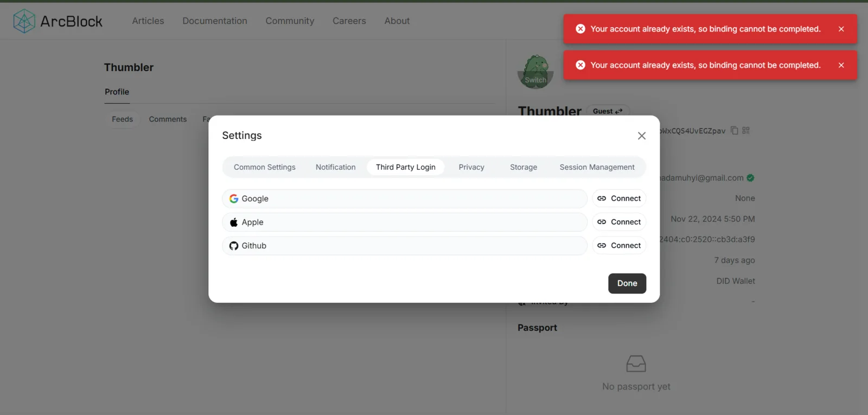Viewport: 868px width, 415px height.
Task: Select the Google provider row
Action: (405, 199)
